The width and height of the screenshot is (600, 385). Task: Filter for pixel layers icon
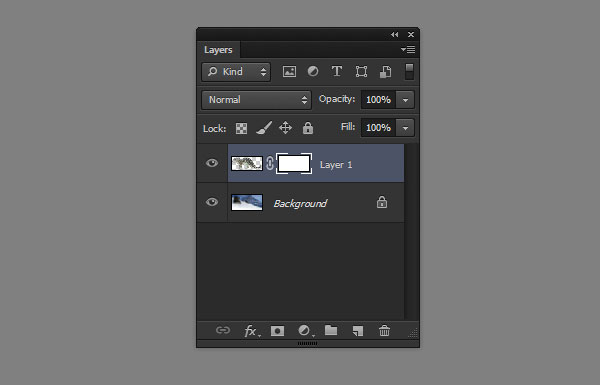(289, 72)
